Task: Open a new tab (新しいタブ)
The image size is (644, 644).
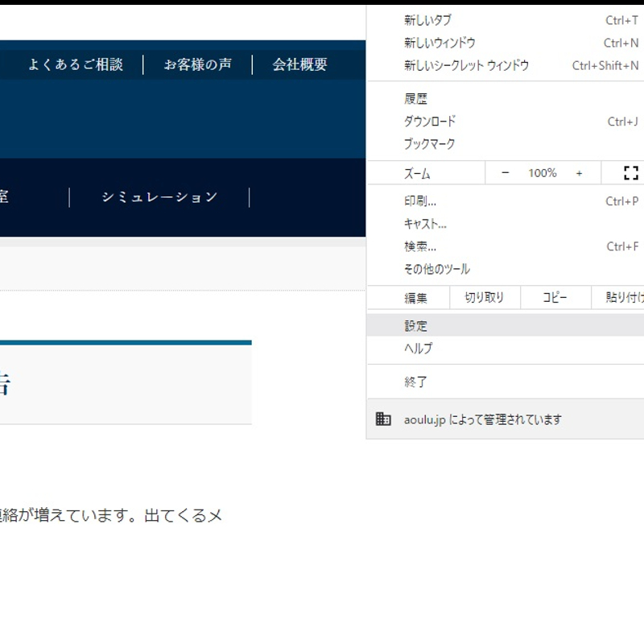Action: 506,20
